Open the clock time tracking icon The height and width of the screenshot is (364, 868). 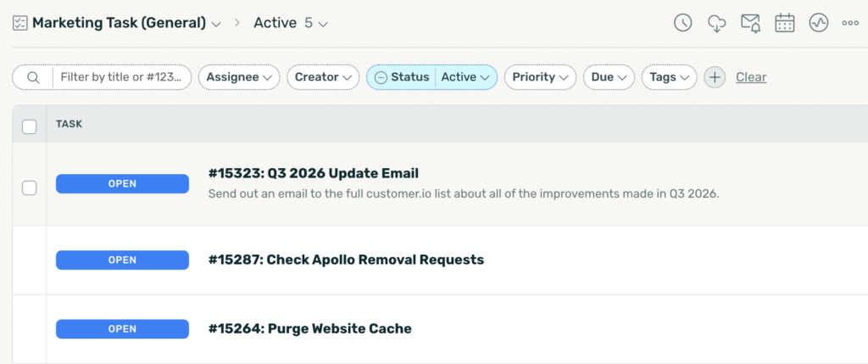[x=682, y=23]
